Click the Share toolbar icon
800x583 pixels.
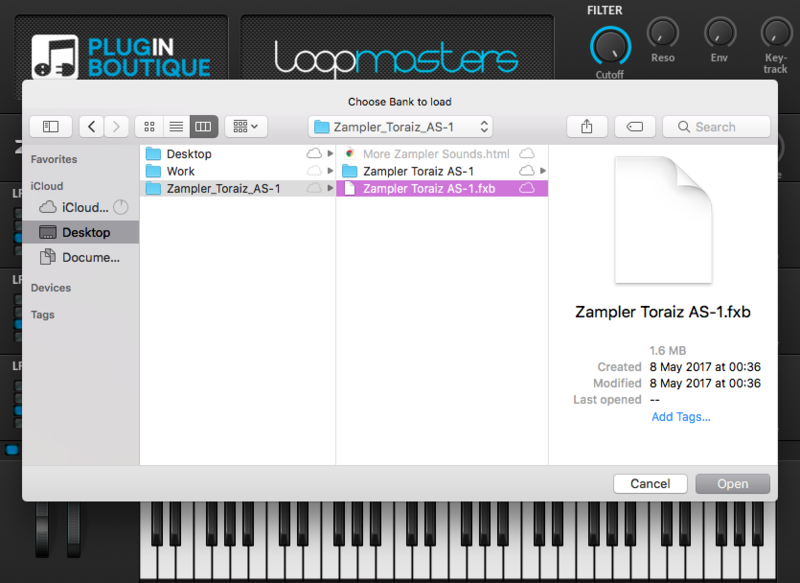tap(587, 126)
